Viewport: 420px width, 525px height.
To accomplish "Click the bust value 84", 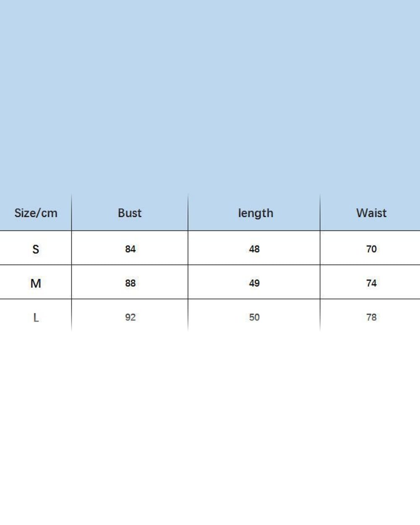I will 130,249.
